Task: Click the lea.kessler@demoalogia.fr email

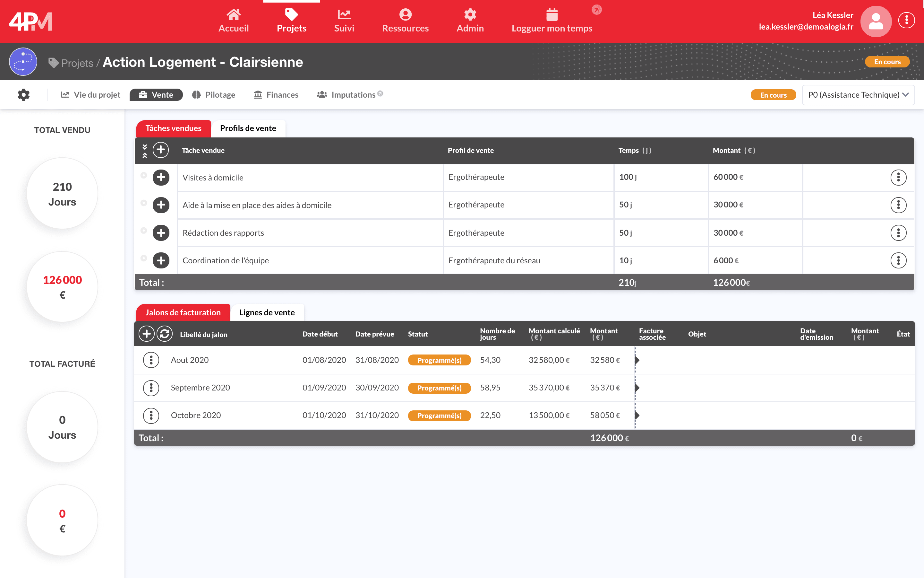Action: coord(806,27)
